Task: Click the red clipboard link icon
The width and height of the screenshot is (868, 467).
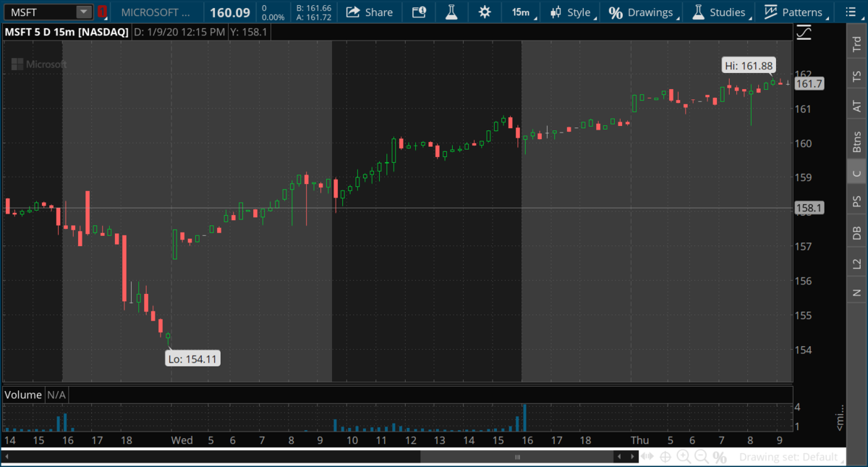Action: pyautogui.click(x=102, y=12)
